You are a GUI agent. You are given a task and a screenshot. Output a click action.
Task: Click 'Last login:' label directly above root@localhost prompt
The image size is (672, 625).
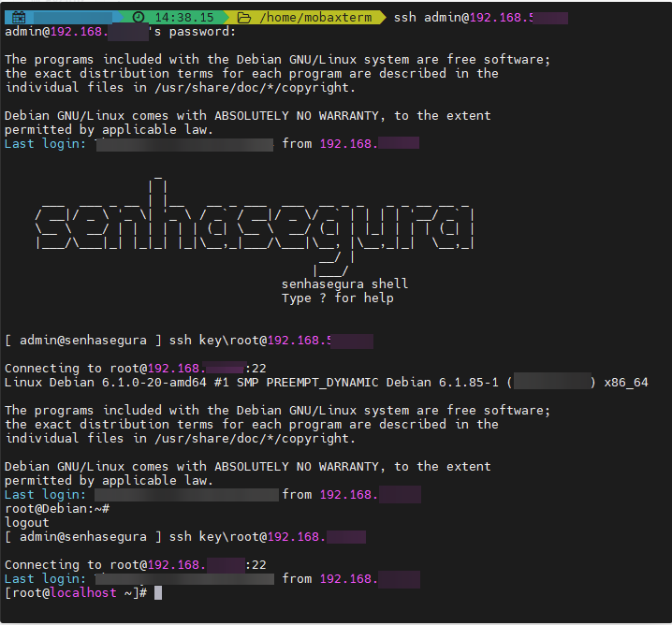[x=45, y=579]
